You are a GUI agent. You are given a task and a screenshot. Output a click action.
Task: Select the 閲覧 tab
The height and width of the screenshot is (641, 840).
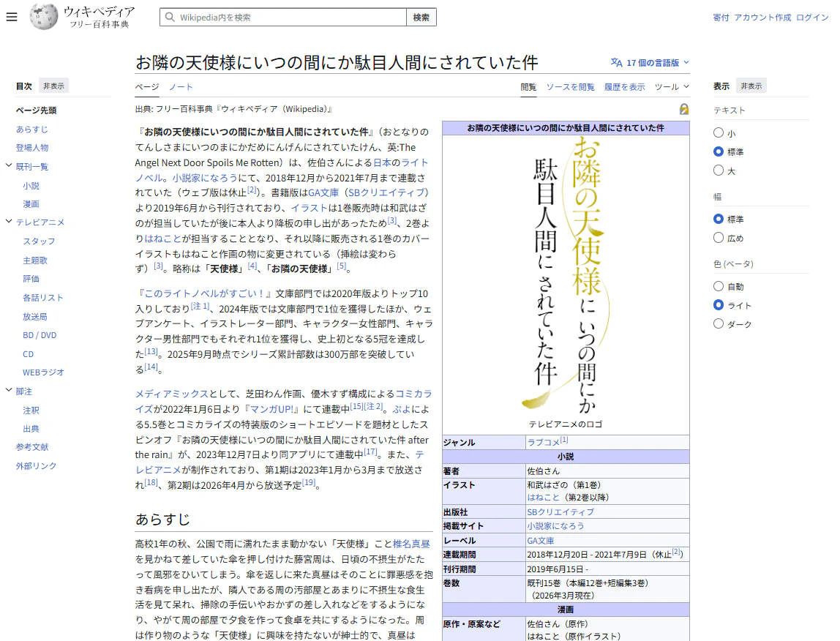[x=528, y=87]
